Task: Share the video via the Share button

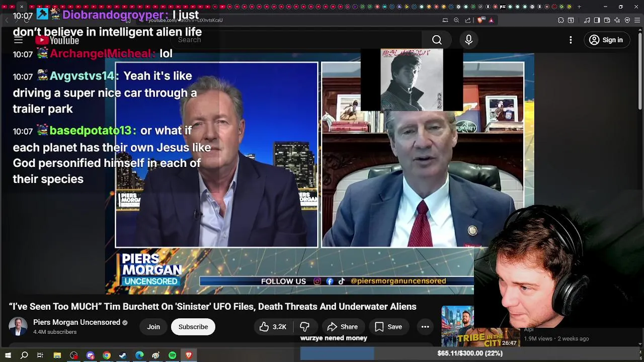Action: pos(343,327)
